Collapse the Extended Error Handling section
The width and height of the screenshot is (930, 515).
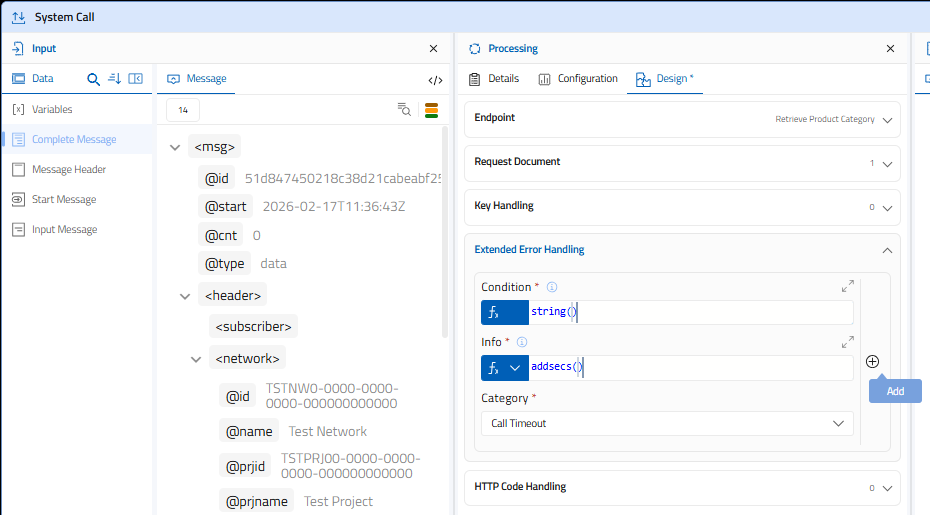[886, 250]
